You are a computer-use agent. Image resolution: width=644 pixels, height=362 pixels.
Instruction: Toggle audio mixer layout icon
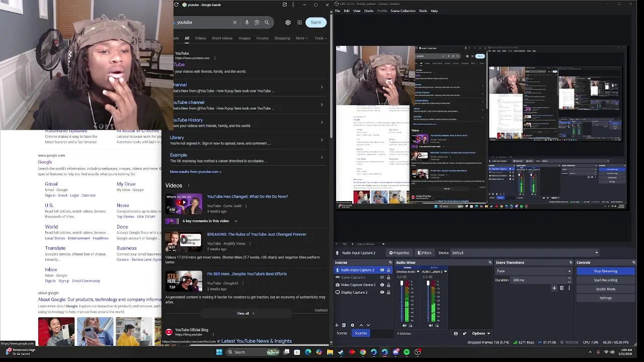[456, 333]
